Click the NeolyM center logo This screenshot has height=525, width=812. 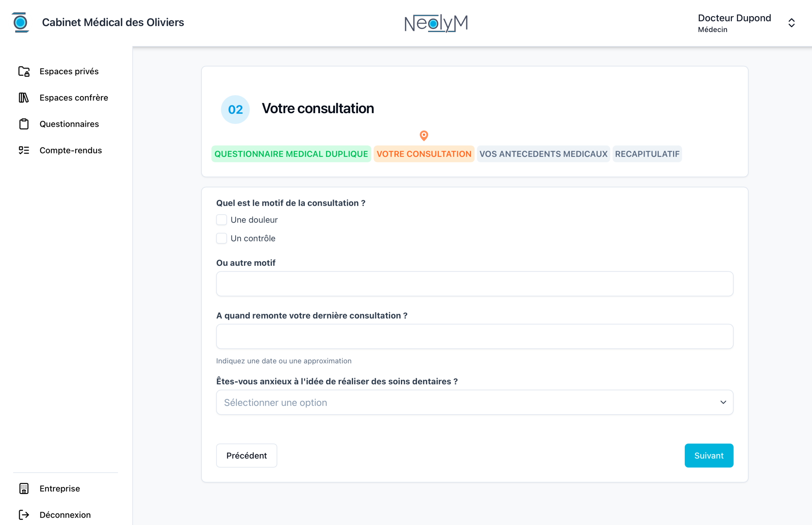pos(436,23)
